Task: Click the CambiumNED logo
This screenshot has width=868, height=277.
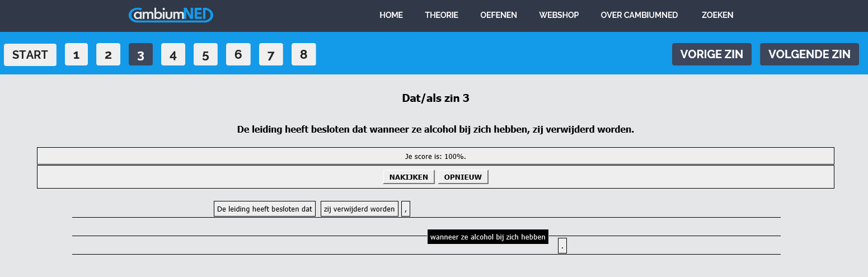Action: coord(171,15)
